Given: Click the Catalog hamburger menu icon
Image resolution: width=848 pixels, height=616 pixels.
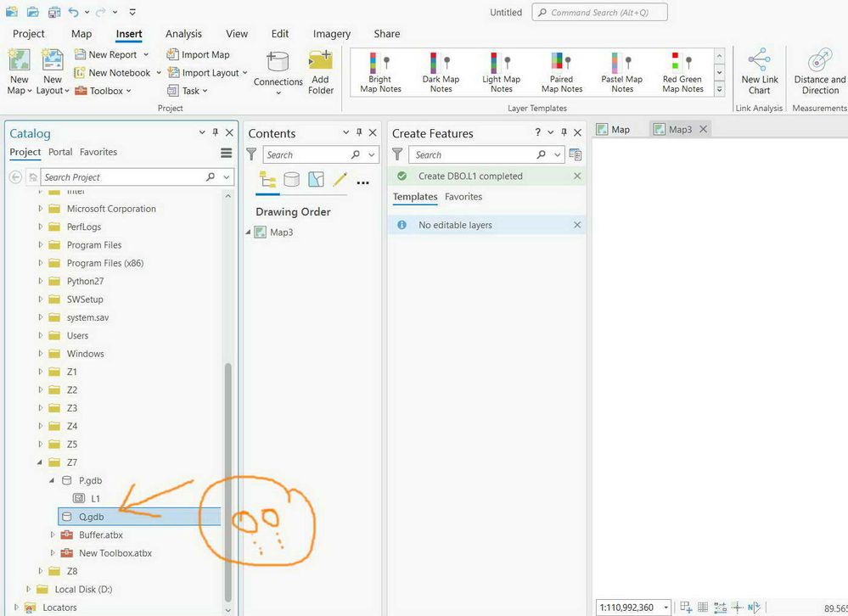Looking at the screenshot, I should [x=226, y=153].
